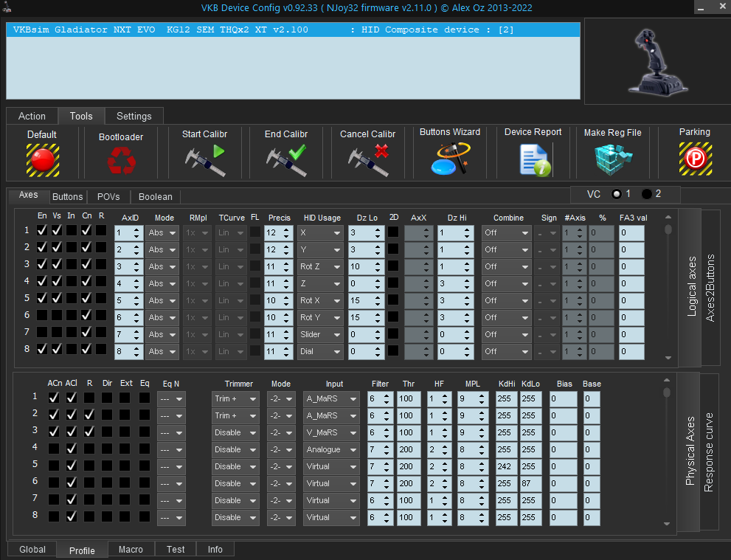Viewport: 731px width, 560px height.
Task: Click KdLo field showing 87
Action: [x=530, y=483]
